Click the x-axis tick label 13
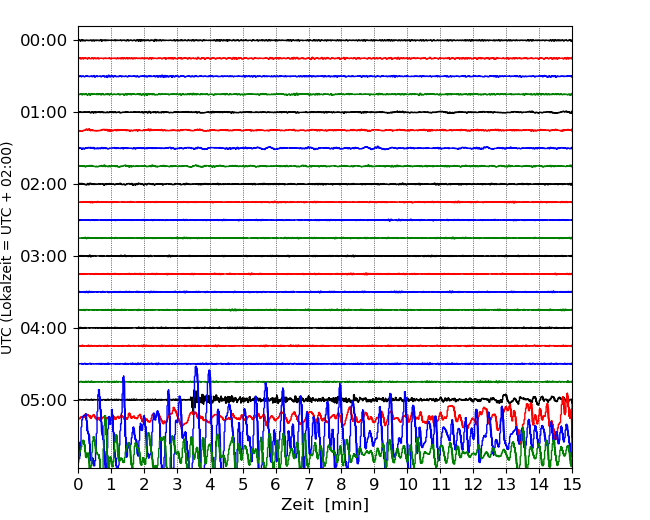The image size is (650, 520). point(506,484)
